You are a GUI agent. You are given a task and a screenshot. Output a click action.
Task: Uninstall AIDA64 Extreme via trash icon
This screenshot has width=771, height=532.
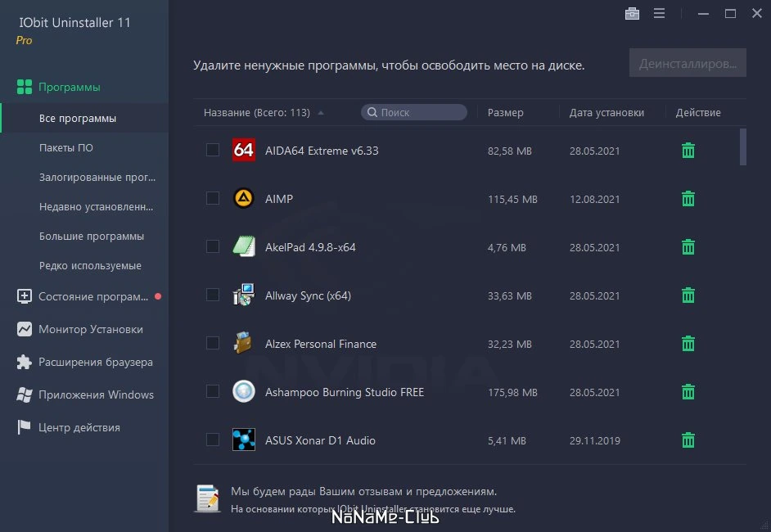pyautogui.click(x=688, y=151)
